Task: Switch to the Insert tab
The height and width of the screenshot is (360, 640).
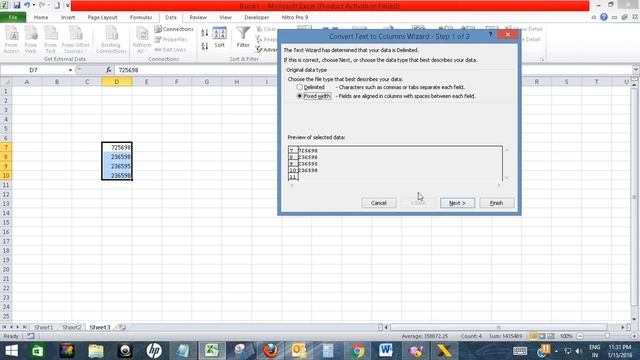Action: point(68,17)
